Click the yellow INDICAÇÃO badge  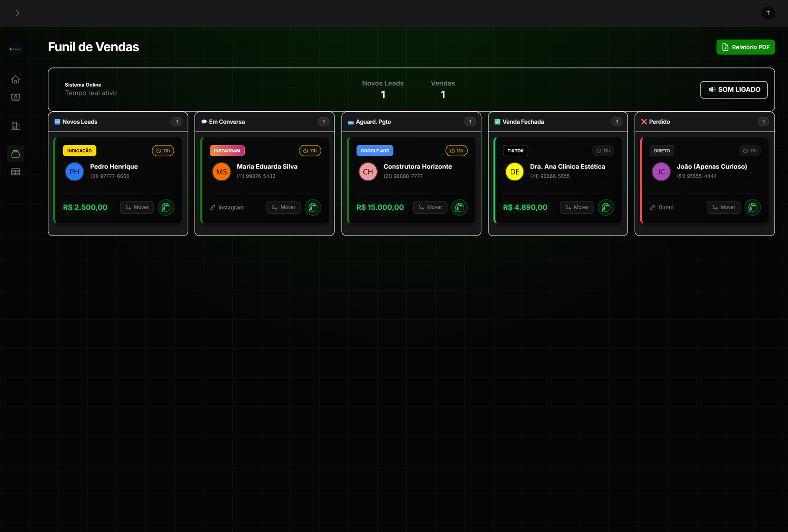click(x=79, y=151)
